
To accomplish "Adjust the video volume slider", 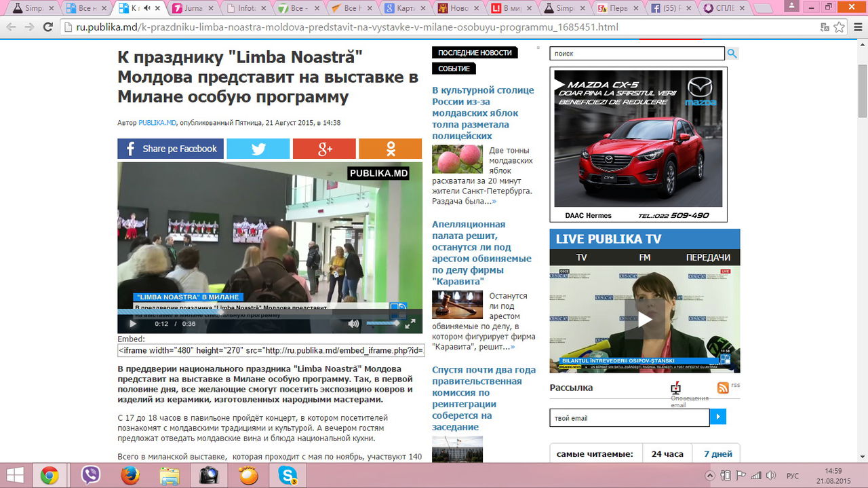I will [383, 323].
